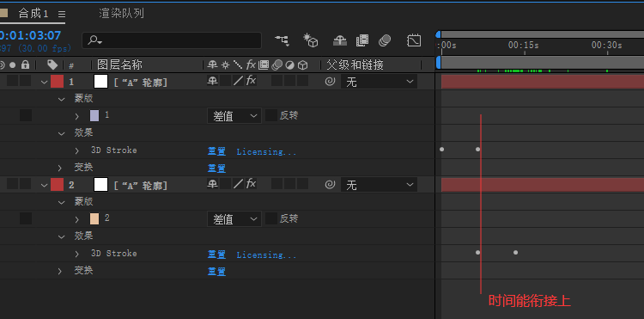Expand 3D Stroke effect under layer 1
Screen dimensions: 644x319
point(76,150)
